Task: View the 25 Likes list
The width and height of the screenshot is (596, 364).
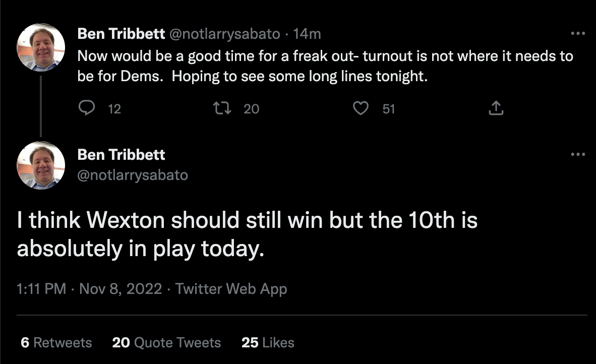Action: tap(268, 343)
